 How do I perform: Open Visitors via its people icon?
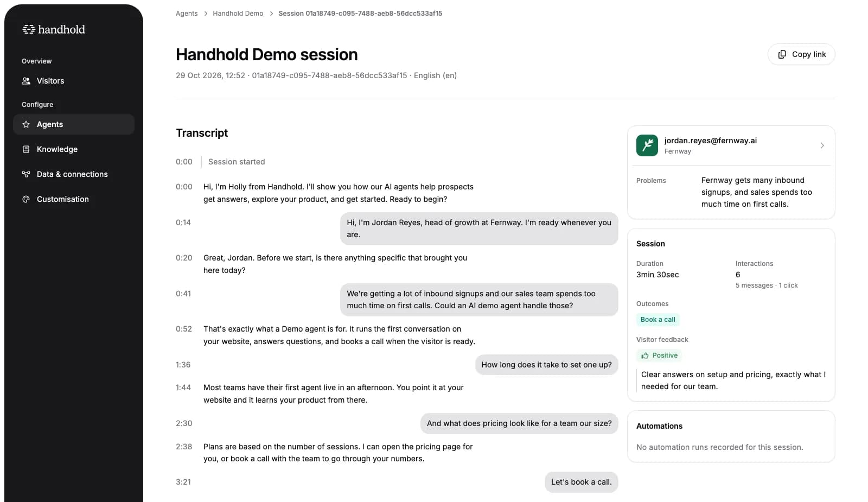coord(26,81)
